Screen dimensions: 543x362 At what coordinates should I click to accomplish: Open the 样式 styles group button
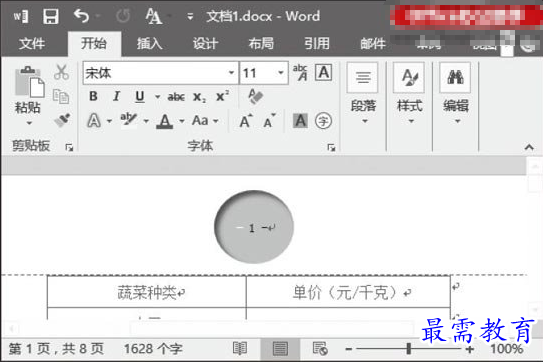click(410, 94)
